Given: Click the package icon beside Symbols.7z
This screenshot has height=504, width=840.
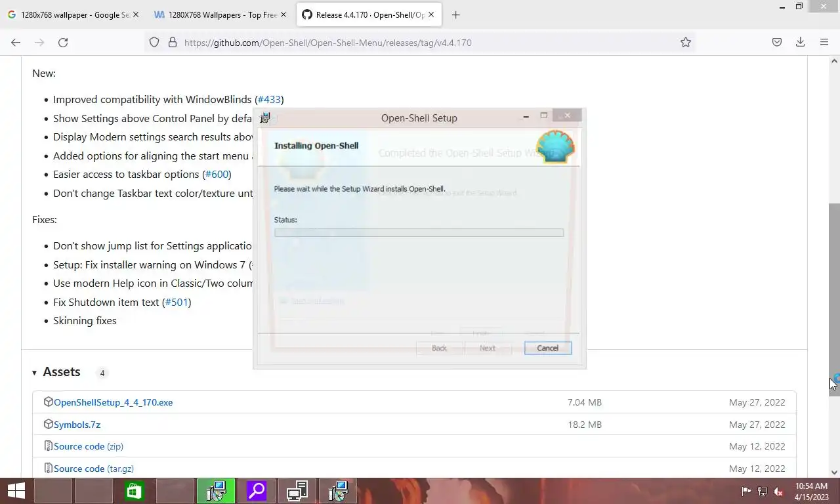Looking at the screenshot, I should point(48,424).
